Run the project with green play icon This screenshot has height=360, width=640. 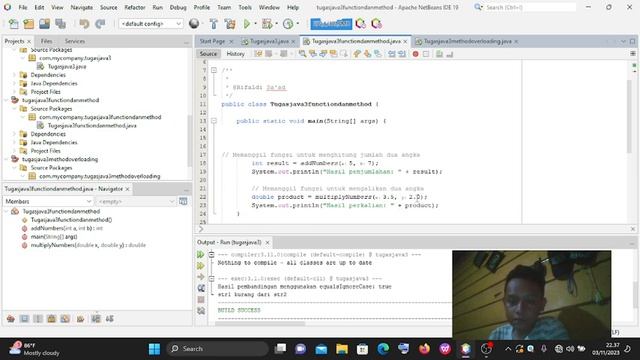pyautogui.click(x=247, y=24)
